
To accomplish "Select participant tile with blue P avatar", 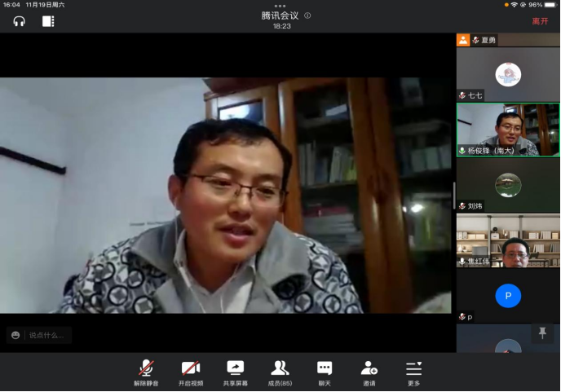I will pyautogui.click(x=508, y=296).
